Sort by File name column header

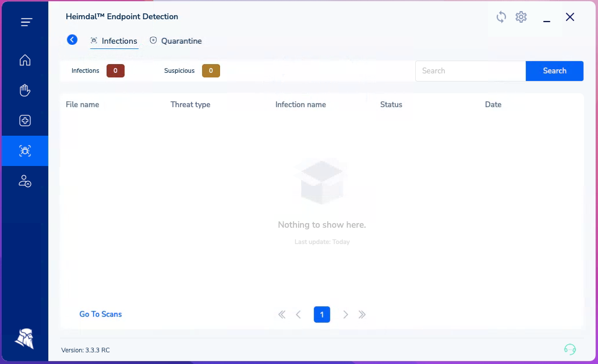(x=82, y=105)
